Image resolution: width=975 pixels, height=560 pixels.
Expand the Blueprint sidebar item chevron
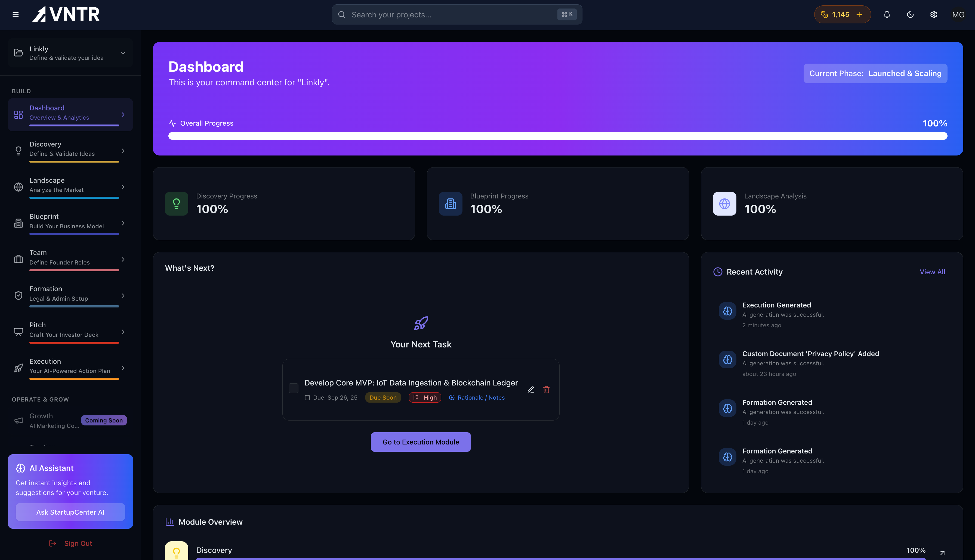[x=123, y=223]
